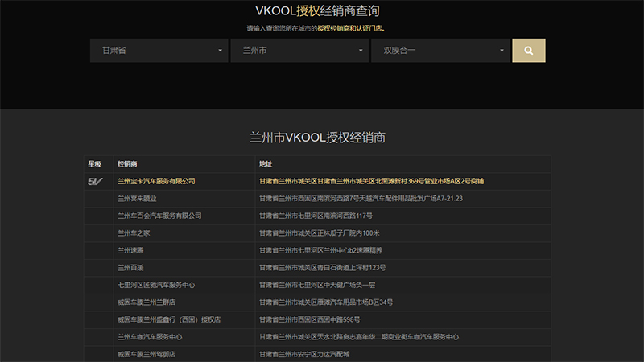Open the 兰州市 city dropdown
This screenshot has width=644, height=362.
tap(299, 51)
